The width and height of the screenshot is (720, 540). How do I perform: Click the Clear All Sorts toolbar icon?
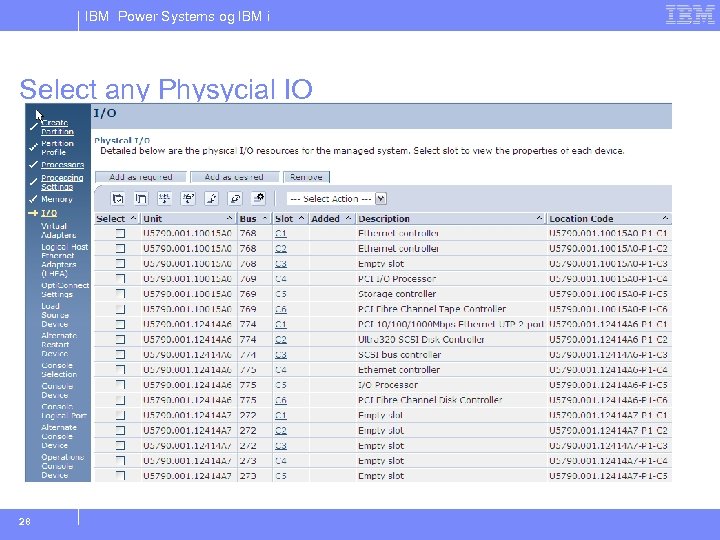coord(235,198)
